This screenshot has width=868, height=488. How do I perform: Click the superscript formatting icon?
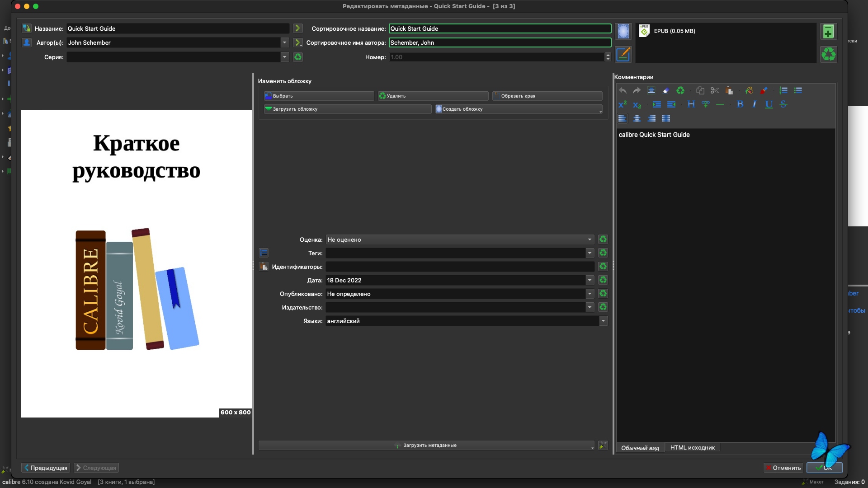[x=623, y=104]
